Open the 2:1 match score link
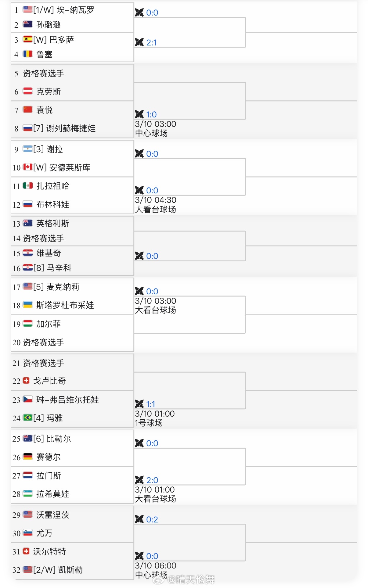The width and height of the screenshot is (368, 588). click(x=151, y=43)
